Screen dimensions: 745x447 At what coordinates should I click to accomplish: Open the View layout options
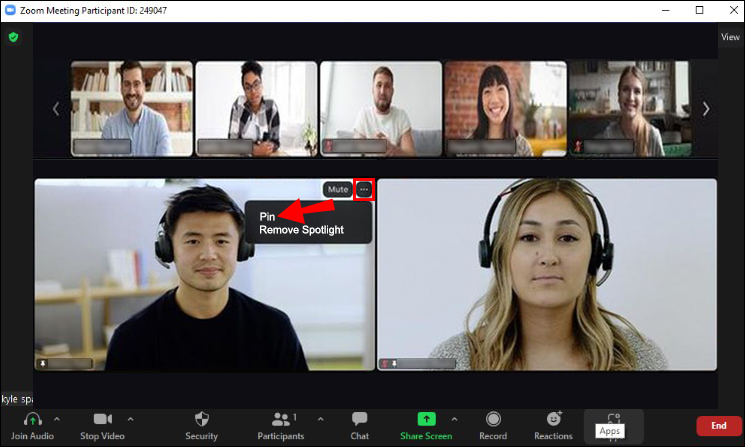click(730, 37)
